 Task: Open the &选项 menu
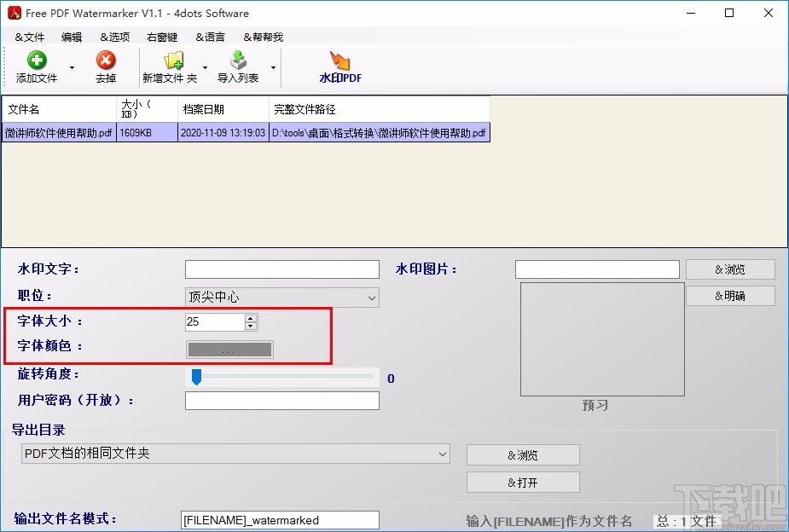coord(115,37)
